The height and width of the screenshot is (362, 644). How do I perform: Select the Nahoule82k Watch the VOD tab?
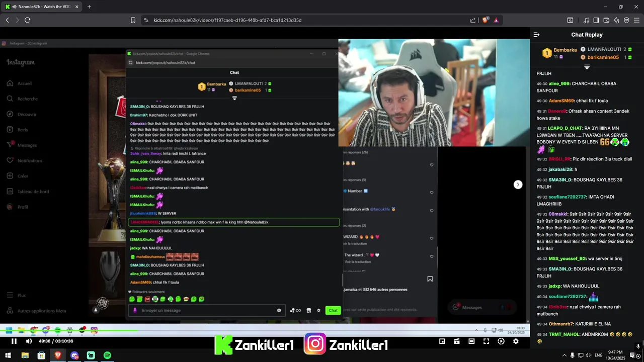pyautogui.click(x=42, y=7)
